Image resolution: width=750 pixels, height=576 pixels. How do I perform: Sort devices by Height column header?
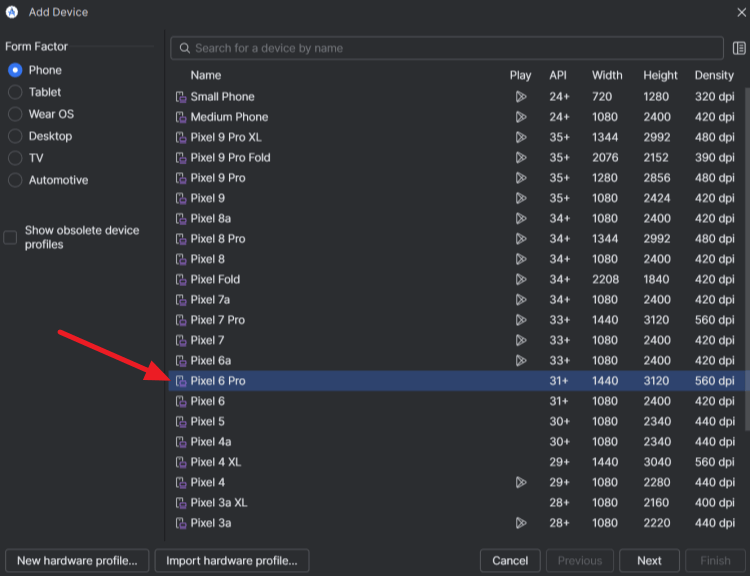coord(660,75)
